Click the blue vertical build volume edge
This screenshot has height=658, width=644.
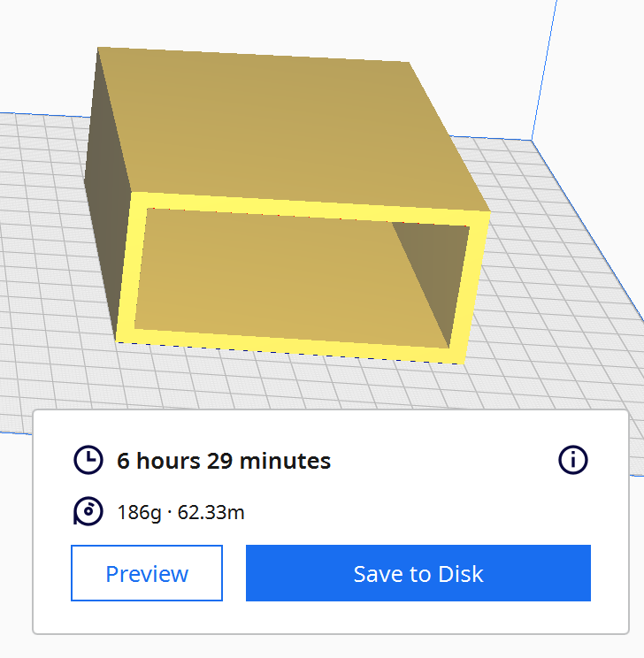tap(542, 71)
